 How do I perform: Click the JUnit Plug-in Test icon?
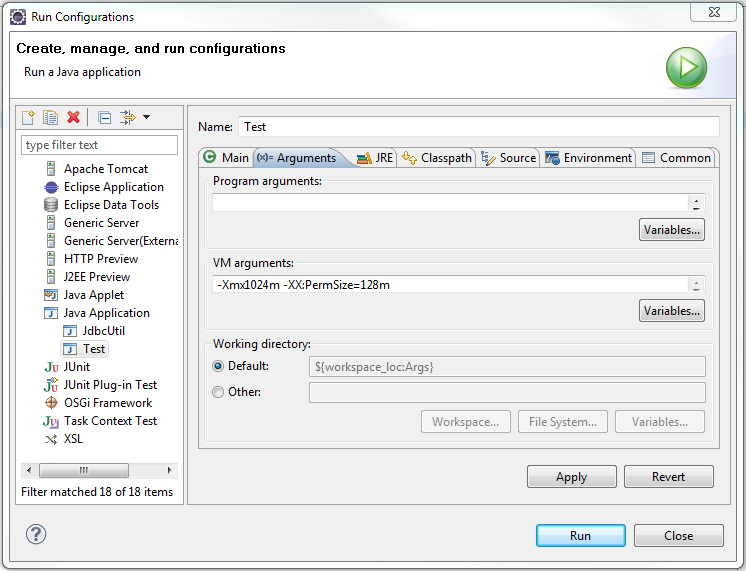(51, 384)
